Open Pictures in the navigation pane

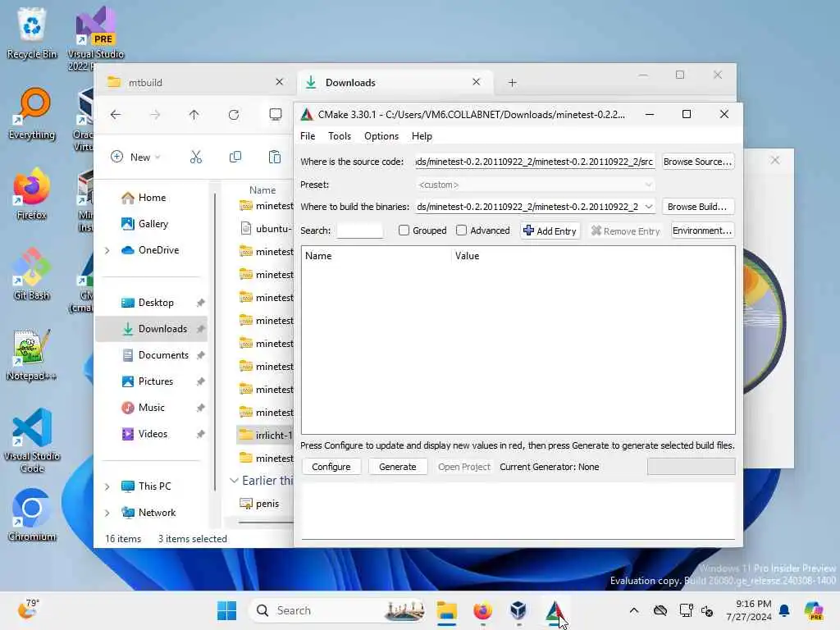point(152,381)
